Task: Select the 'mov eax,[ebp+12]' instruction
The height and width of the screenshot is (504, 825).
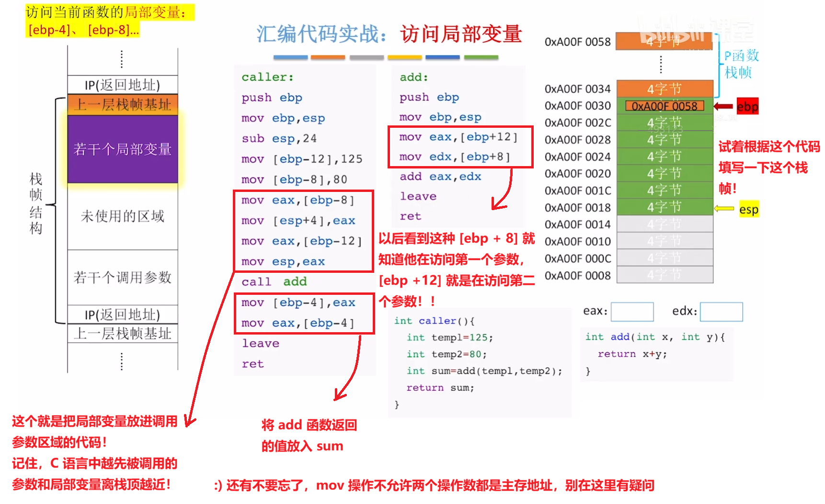Action: (x=459, y=137)
